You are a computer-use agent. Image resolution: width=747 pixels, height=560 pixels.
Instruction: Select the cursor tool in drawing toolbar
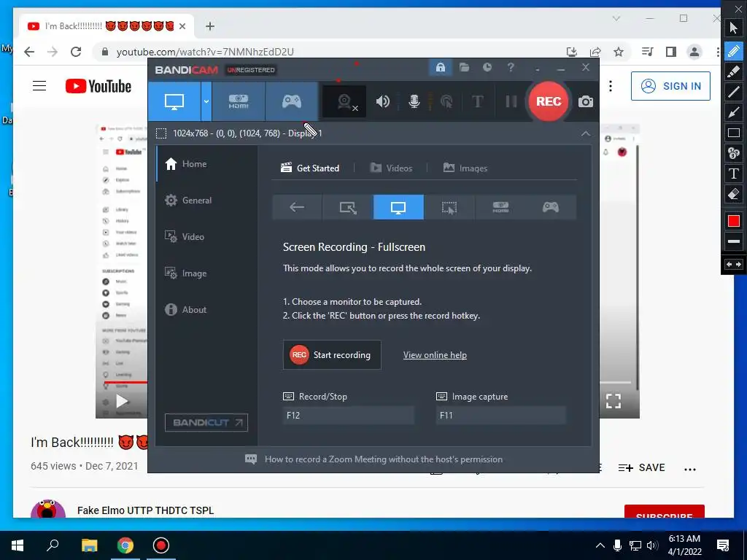pos(734,28)
